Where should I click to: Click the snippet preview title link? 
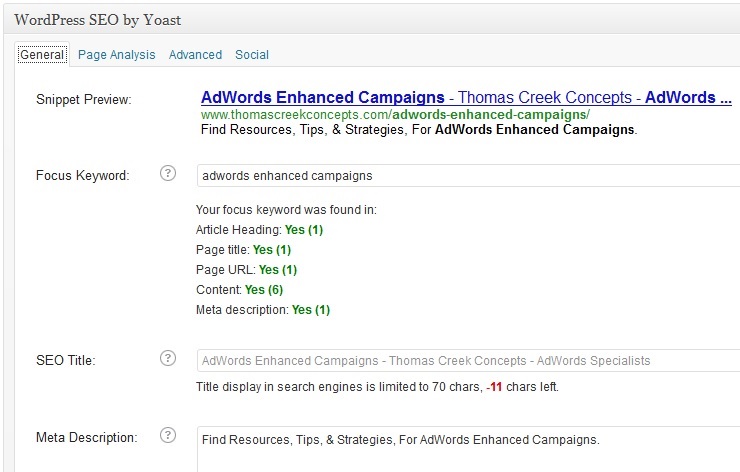point(466,97)
